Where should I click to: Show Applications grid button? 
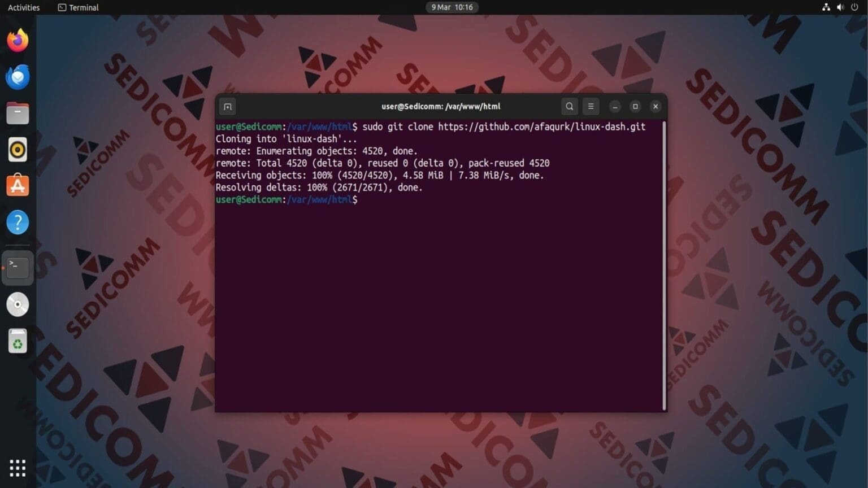[x=18, y=468]
